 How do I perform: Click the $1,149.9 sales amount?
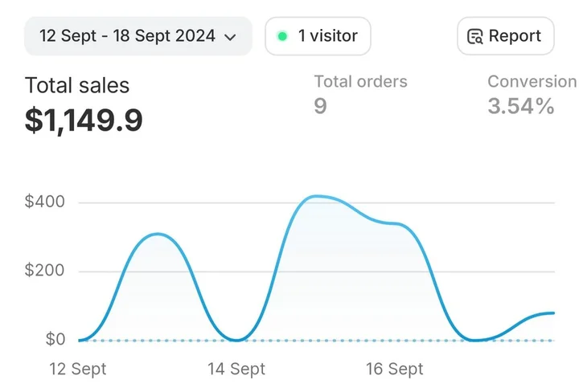pyautogui.click(x=84, y=120)
